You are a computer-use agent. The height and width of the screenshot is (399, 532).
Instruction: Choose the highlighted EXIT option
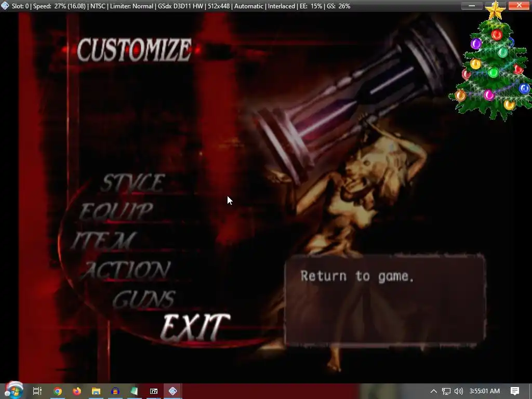point(195,327)
